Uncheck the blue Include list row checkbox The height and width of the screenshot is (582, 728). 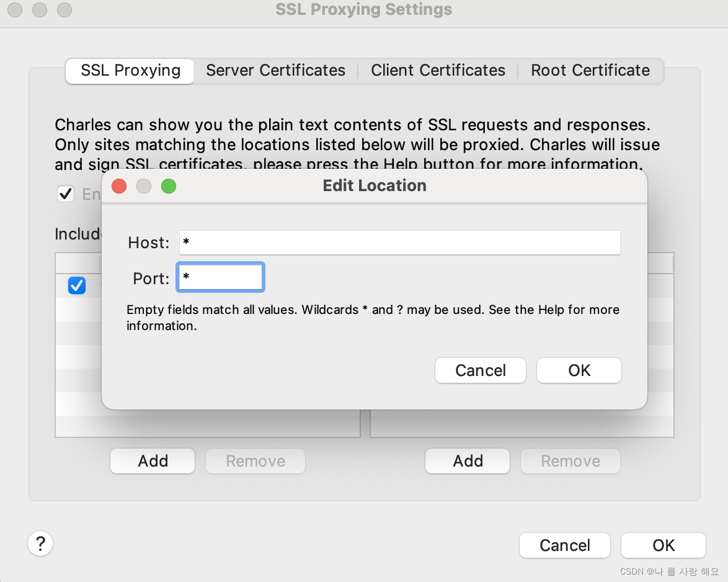pyautogui.click(x=77, y=285)
